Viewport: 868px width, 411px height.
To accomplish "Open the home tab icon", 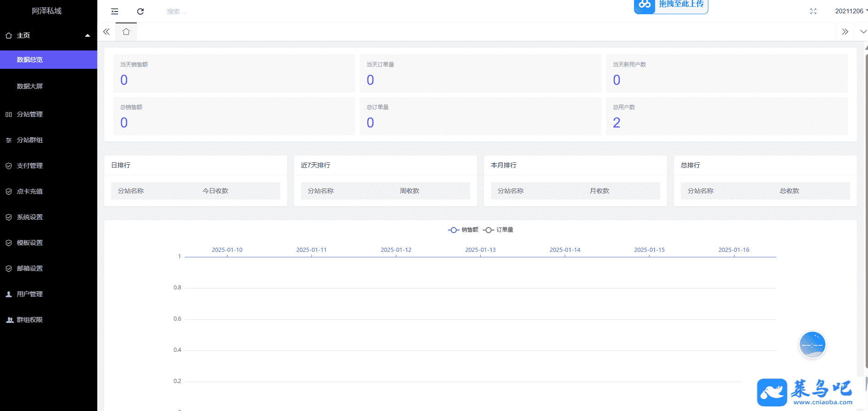I will (x=126, y=32).
